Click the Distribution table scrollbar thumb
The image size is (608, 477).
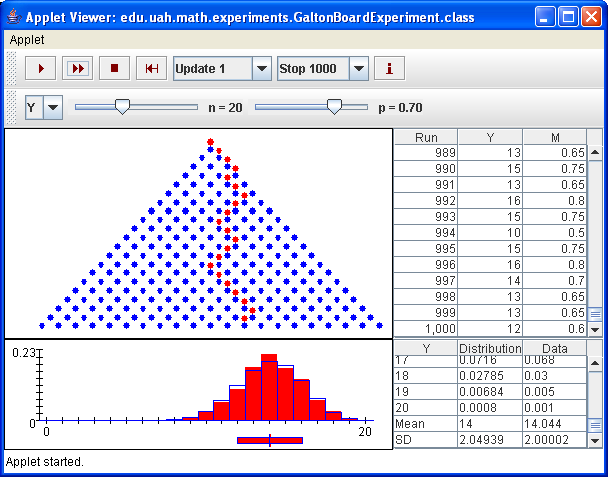coord(595,425)
